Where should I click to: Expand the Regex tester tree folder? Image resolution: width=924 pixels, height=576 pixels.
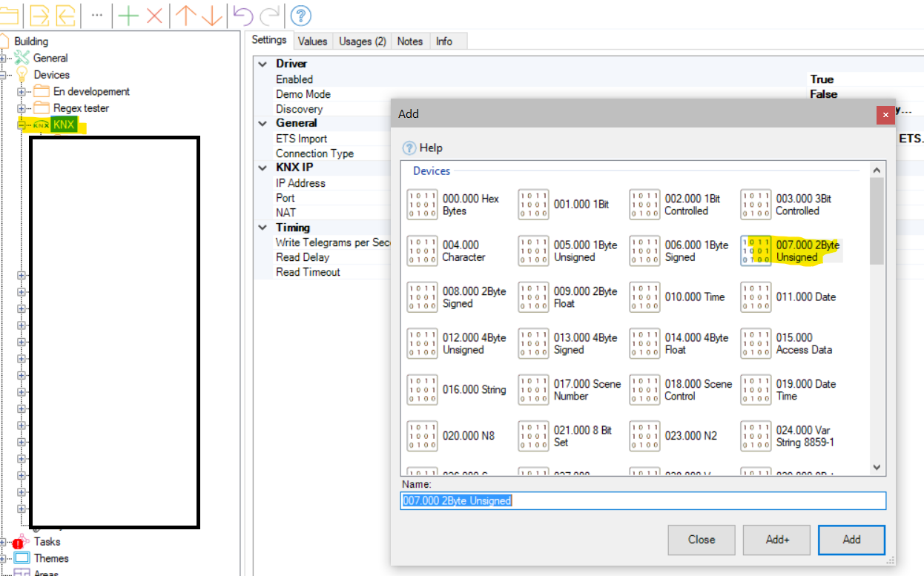coord(22,109)
